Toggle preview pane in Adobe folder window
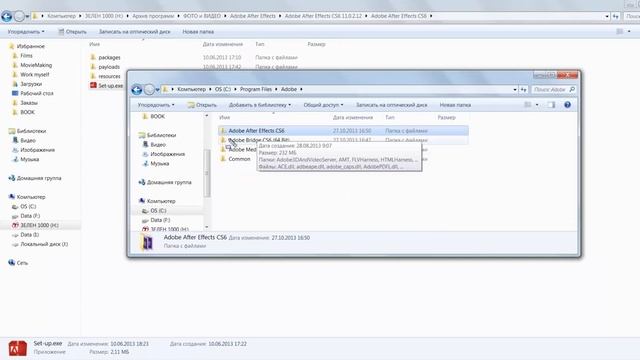Viewport: 640px width, 360px height. tap(551, 105)
